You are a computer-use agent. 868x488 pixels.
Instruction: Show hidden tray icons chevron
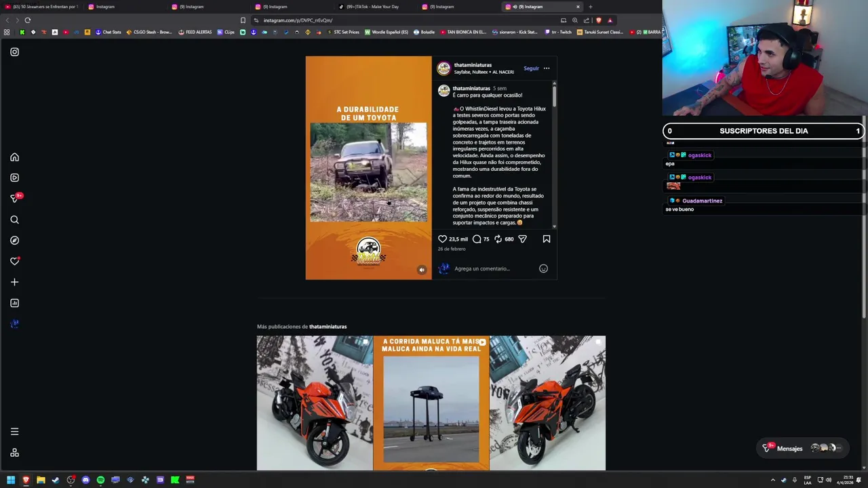pyautogui.click(x=772, y=480)
